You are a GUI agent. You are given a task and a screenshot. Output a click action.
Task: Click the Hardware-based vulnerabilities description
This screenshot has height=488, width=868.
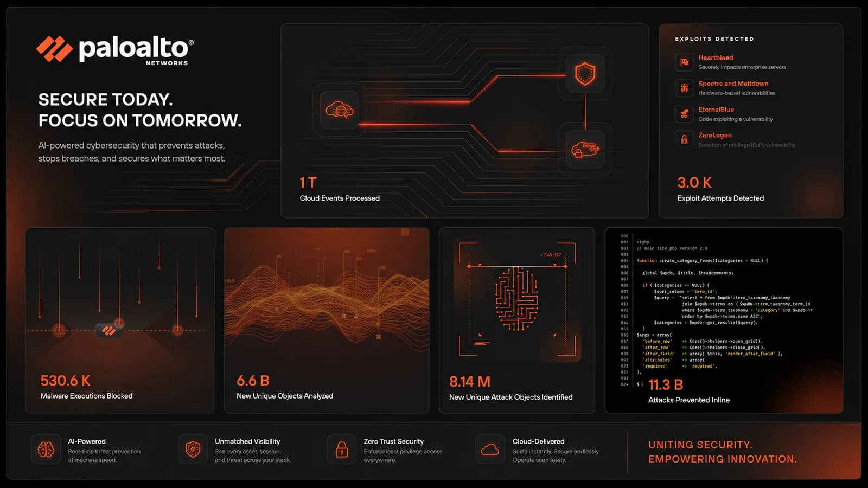(737, 93)
